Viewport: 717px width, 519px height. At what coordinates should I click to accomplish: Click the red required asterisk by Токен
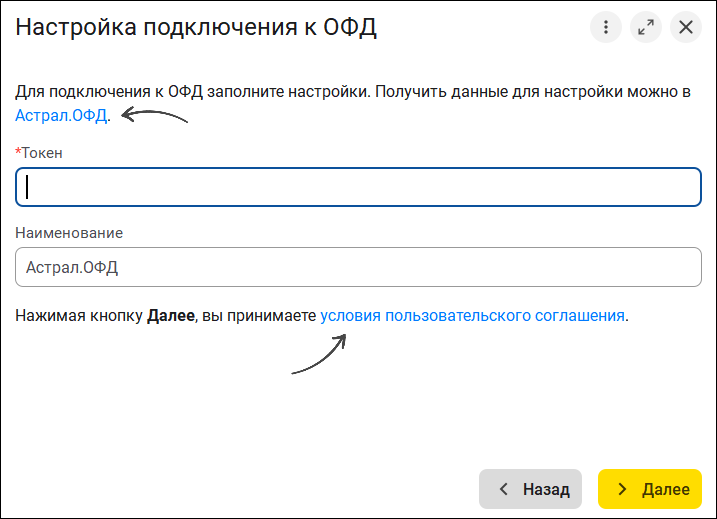18,151
